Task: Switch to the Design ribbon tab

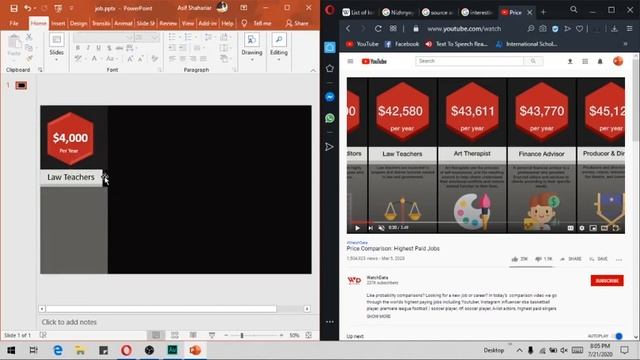Action: pyautogui.click(x=78, y=23)
